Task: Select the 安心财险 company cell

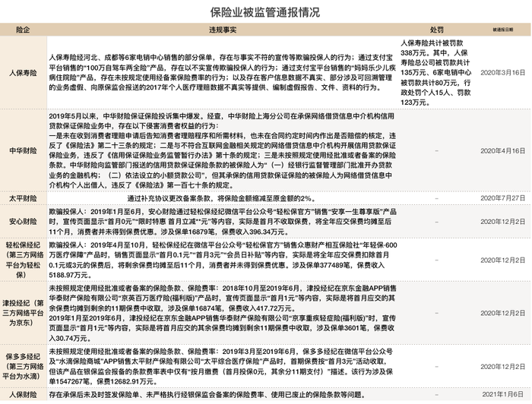Action: [x=23, y=222]
